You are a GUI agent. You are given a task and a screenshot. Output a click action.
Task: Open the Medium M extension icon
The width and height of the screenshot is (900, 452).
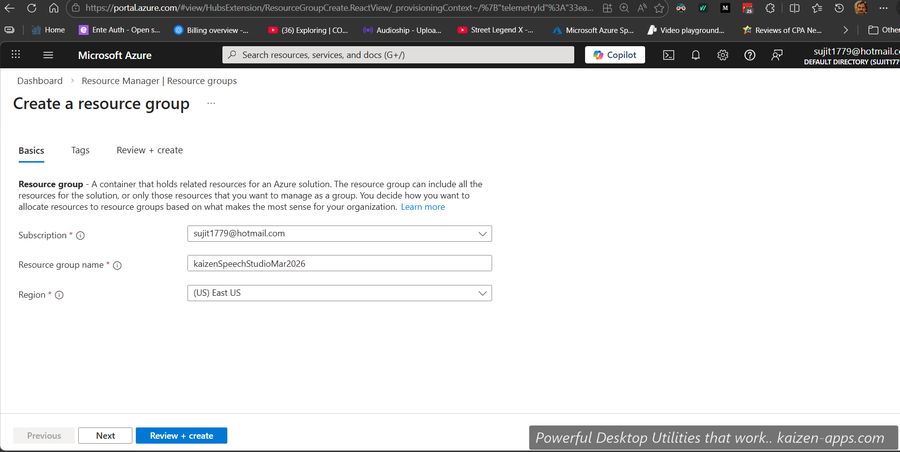pyautogui.click(x=725, y=8)
